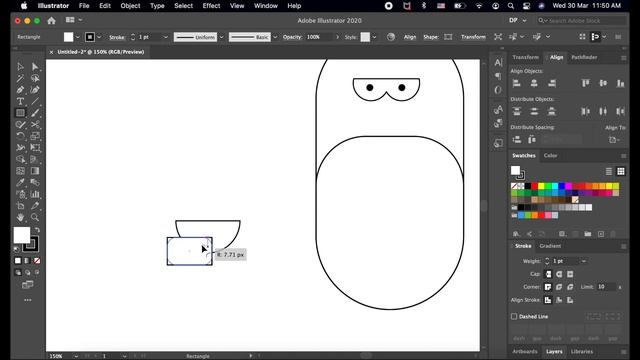Pick the black swatch in Swatches
The width and height of the screenshot is (640, 360).
(528, 187)
